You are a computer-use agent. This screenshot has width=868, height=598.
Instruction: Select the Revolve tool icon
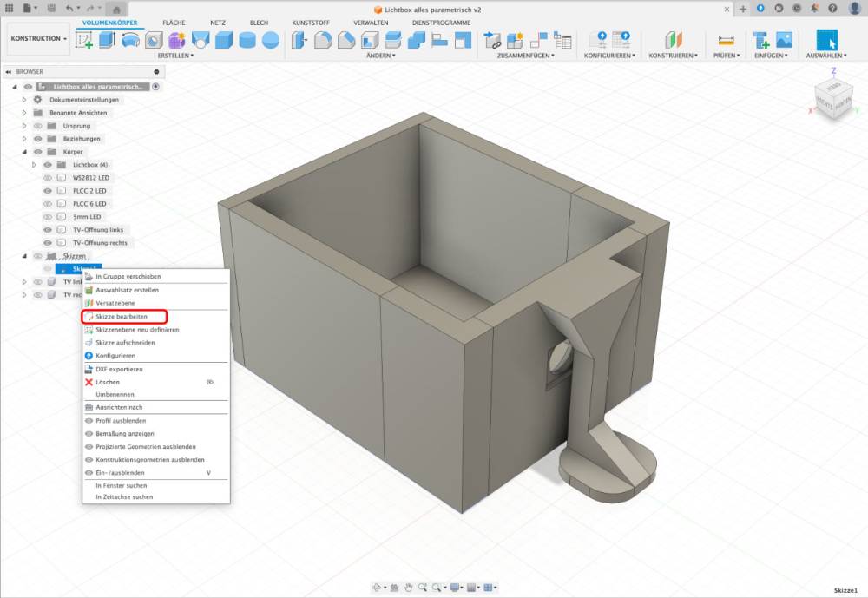tap(131, 41)
